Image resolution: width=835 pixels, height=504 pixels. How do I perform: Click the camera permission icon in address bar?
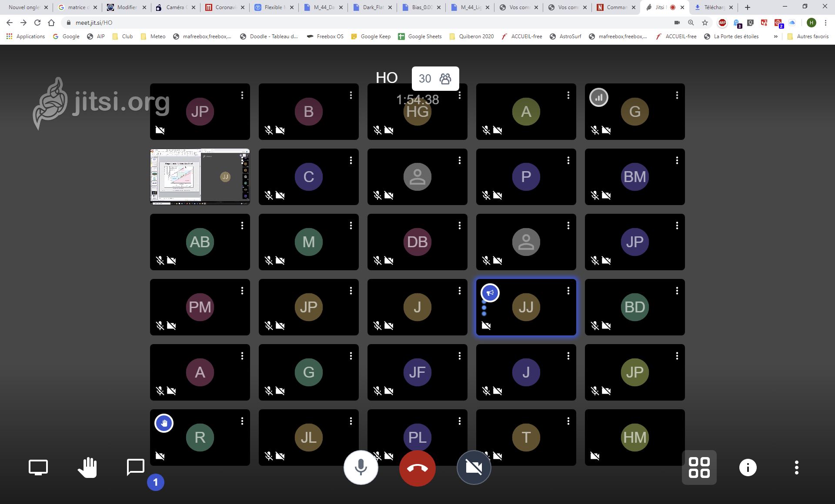pyautogui.click(x=677, y=23)
